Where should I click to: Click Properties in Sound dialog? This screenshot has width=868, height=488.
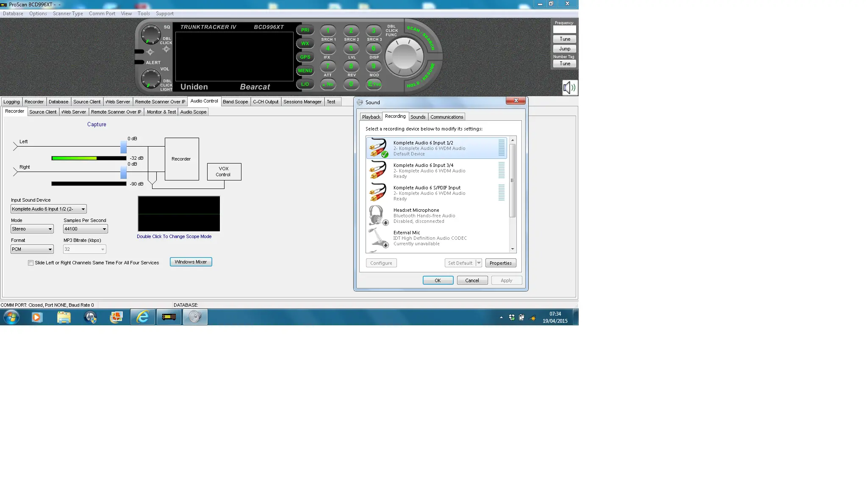[x=501, y=263]
